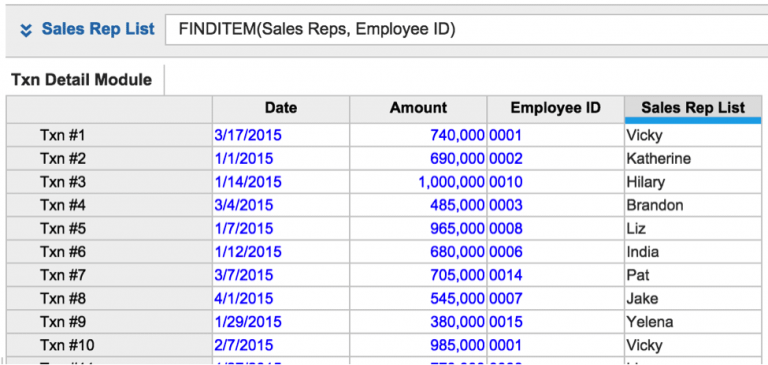Click the 4/1/2015 date cell
Image resolution: width=768 pixels, height=365 pixels.
(x=281, y=299)
